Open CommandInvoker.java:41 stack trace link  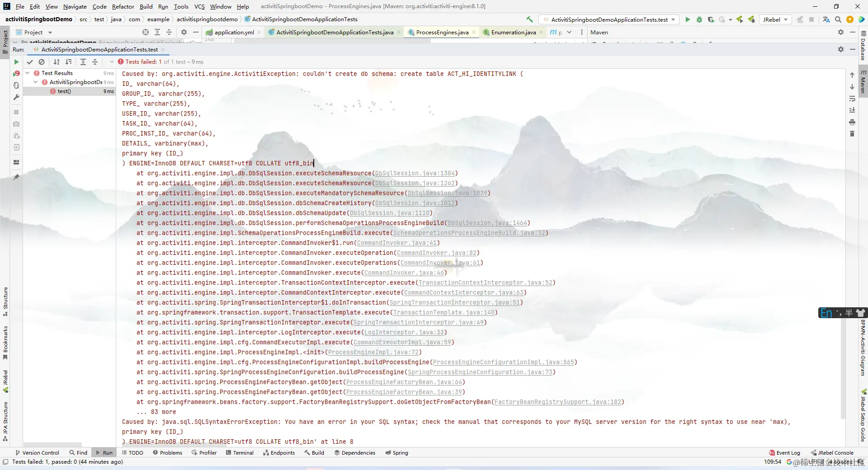tap(396, 243)
